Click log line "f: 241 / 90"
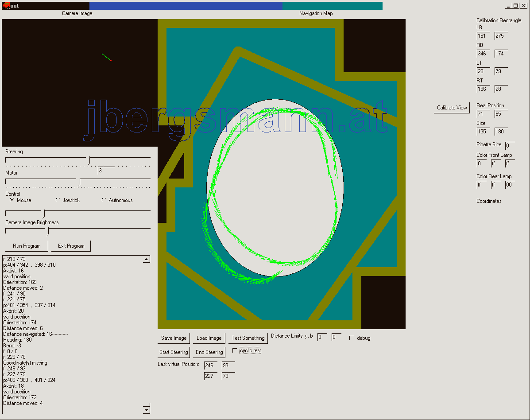This screenshot has height=420, width=530. (14, 294)
